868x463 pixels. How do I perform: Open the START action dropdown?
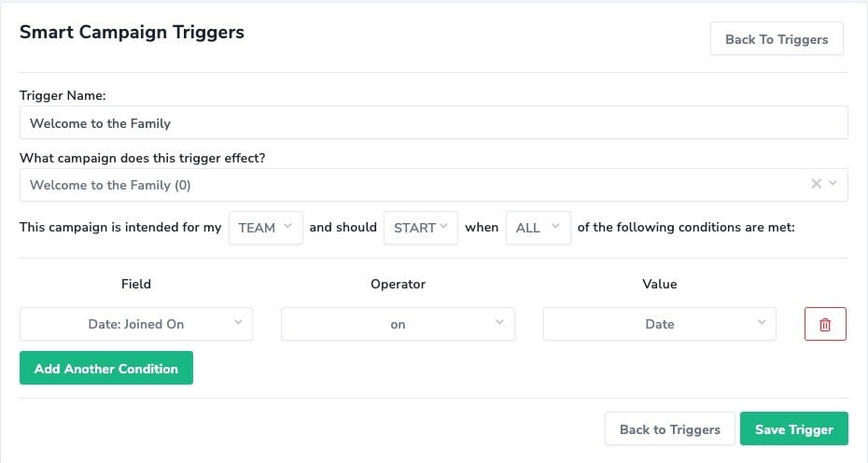[421, 228]
